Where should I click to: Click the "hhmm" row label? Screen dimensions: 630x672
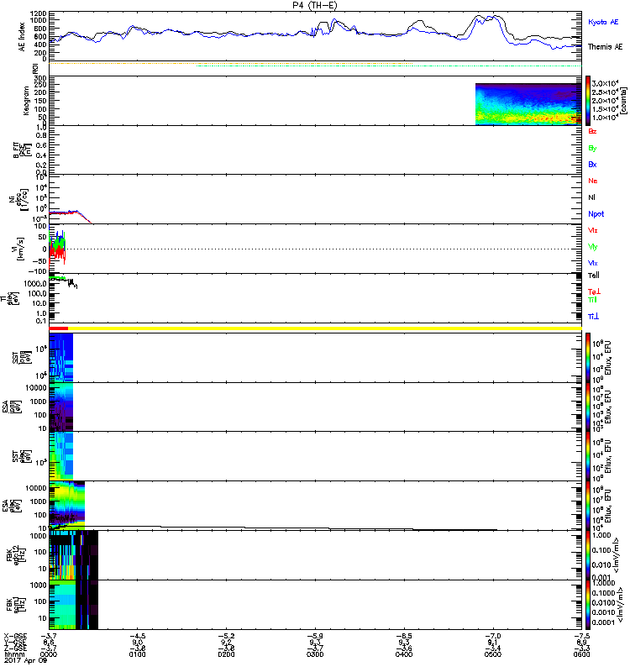[13, 654]
